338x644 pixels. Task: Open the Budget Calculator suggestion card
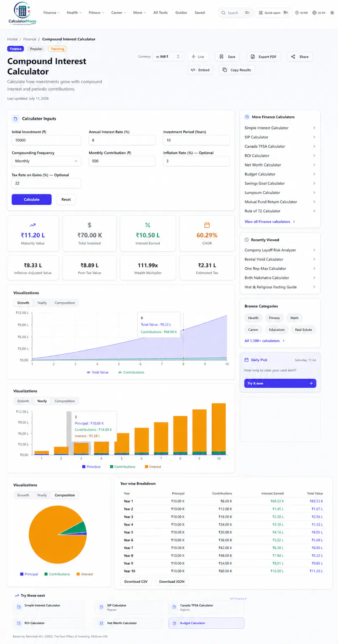point(206,623)
